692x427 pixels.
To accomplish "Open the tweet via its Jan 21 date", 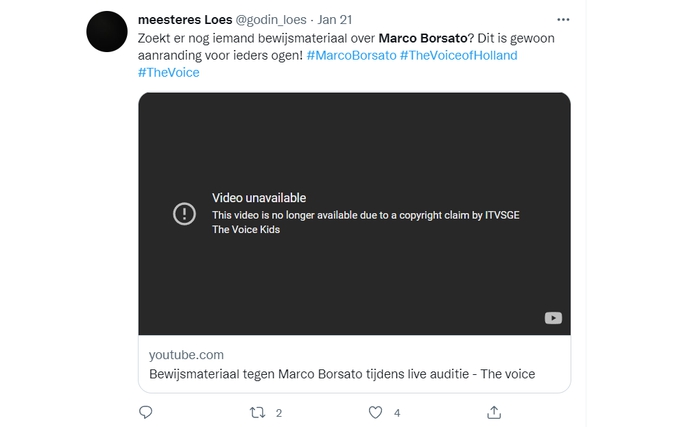I will pos(335,20).
